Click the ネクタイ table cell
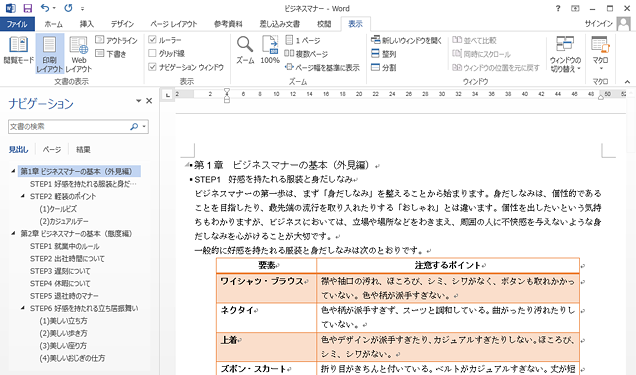This screenshot has height=375, width=636. 266,317
